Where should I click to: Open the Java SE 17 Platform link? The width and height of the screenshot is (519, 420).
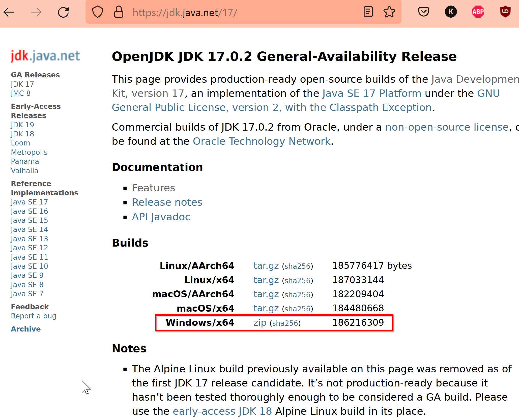pos(372,93)
